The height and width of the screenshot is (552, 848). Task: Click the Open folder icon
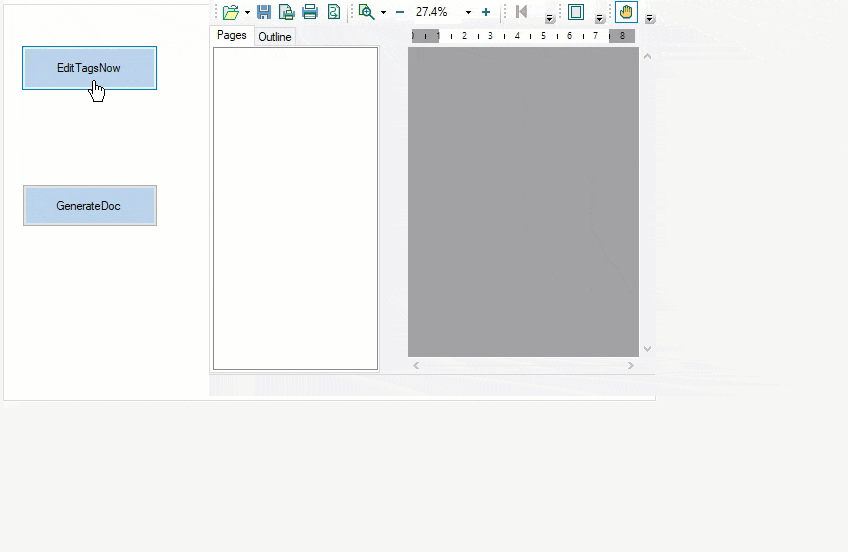(x=231, y=12)
